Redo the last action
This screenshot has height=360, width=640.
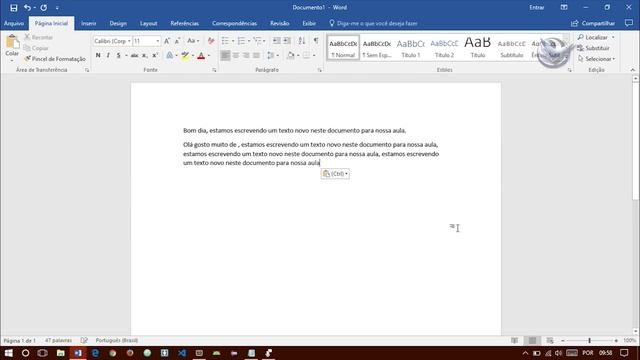tap(44, 7)
